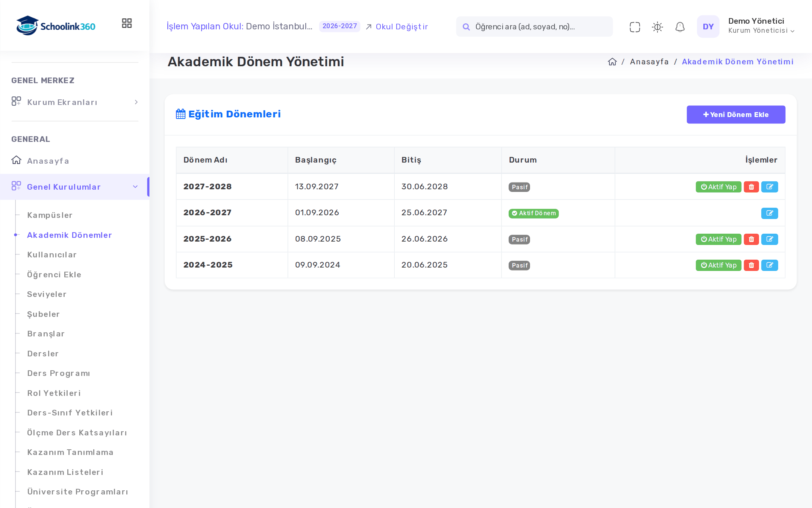Edit the 2025-2026 term
The width and height of the screenshot is (812, 508).
coord(770,239)
